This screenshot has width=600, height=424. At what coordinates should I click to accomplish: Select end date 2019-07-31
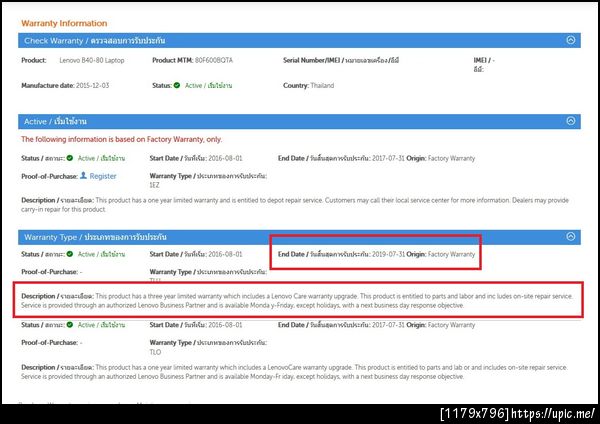coord(388,254)
